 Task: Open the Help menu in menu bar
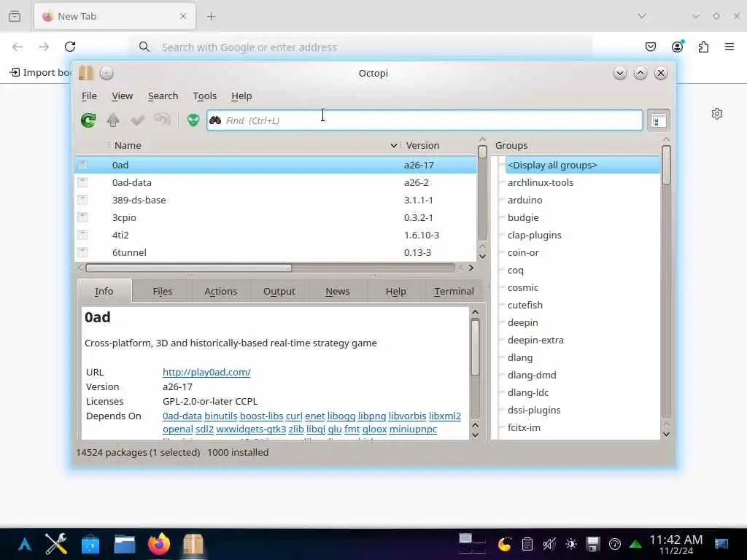click(241, 96)
